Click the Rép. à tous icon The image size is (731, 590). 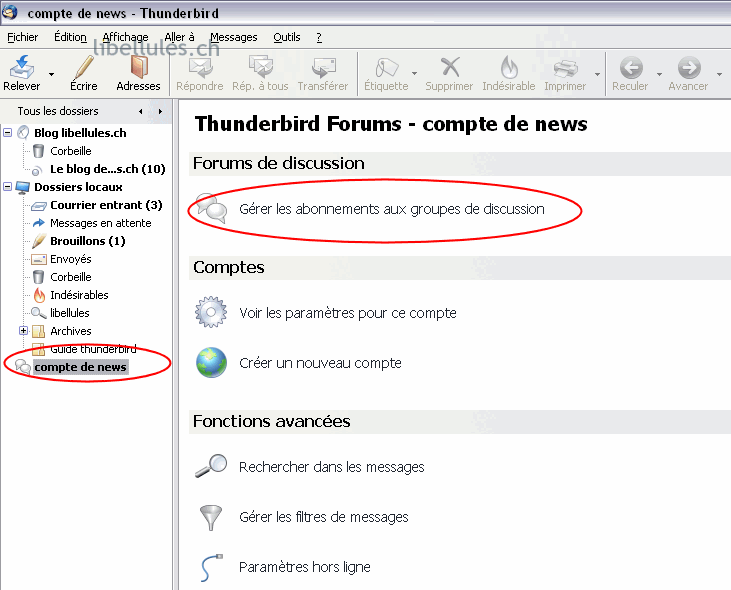[261, 67]
